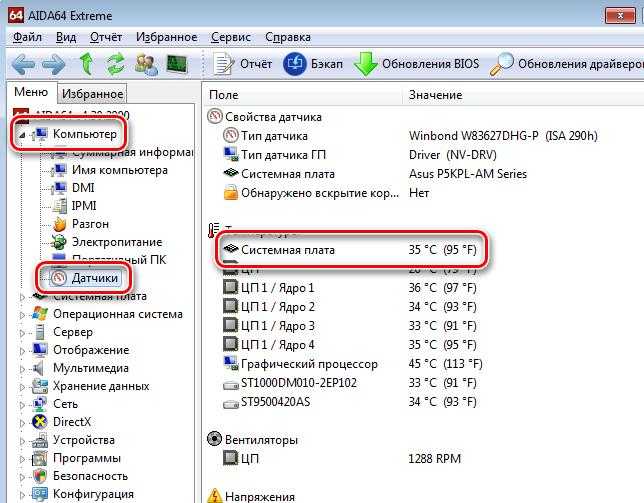Select the ЦП fan 1288 RPM row
Image resolution: width=644 pixels, height=503 pixels.
click(x=342, y=458)
